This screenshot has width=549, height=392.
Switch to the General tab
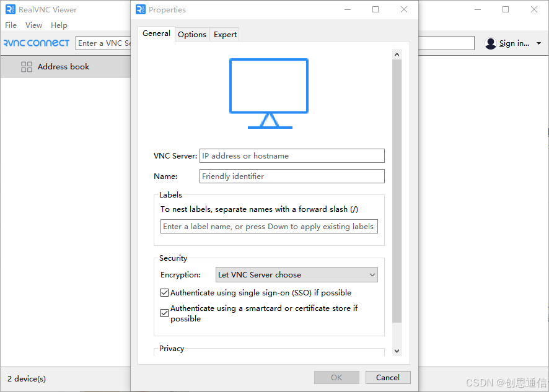tap(156, 33)
